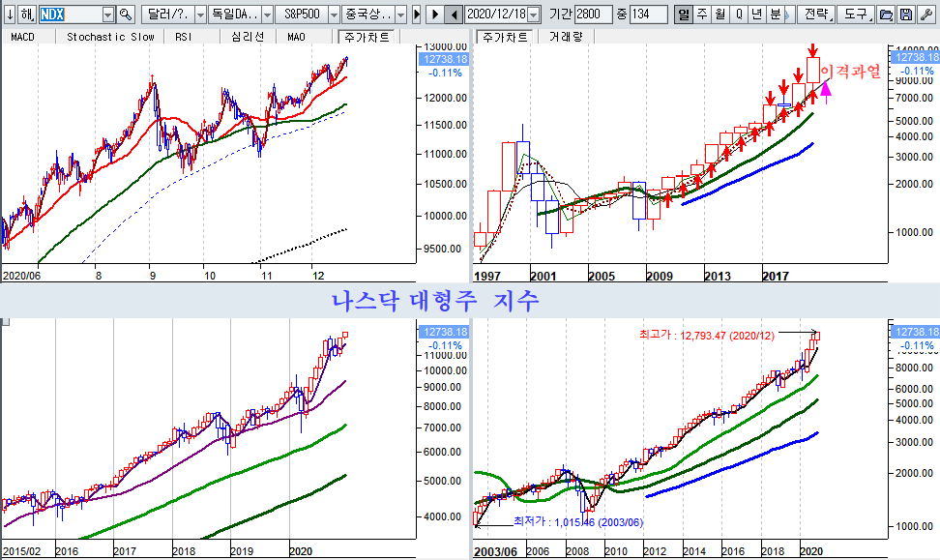940x560 pixels.
Task: Click the save floppy disk icon
Action: point(906,15)
